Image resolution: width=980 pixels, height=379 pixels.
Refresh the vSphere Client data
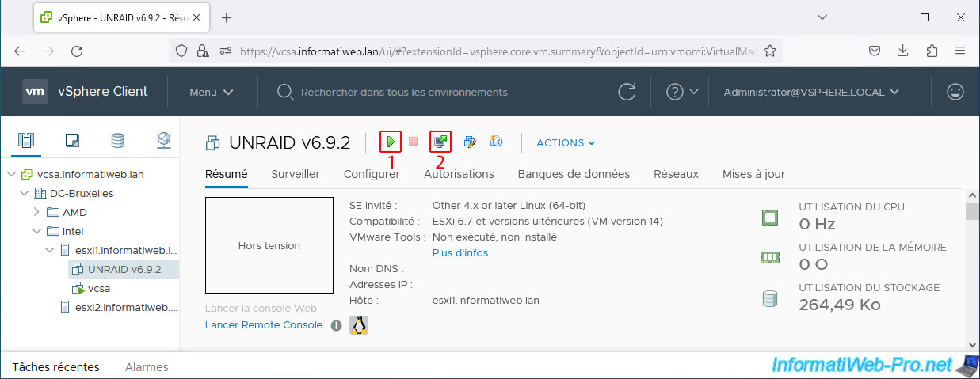click(x=627, y=92)
